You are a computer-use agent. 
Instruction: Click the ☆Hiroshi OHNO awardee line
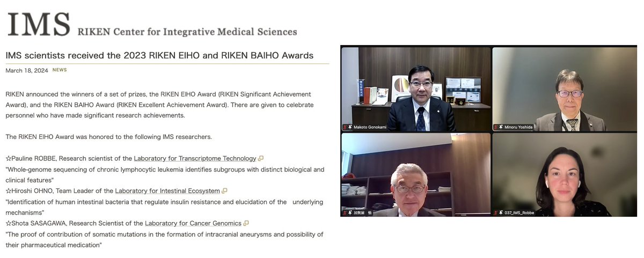(116, 190)
